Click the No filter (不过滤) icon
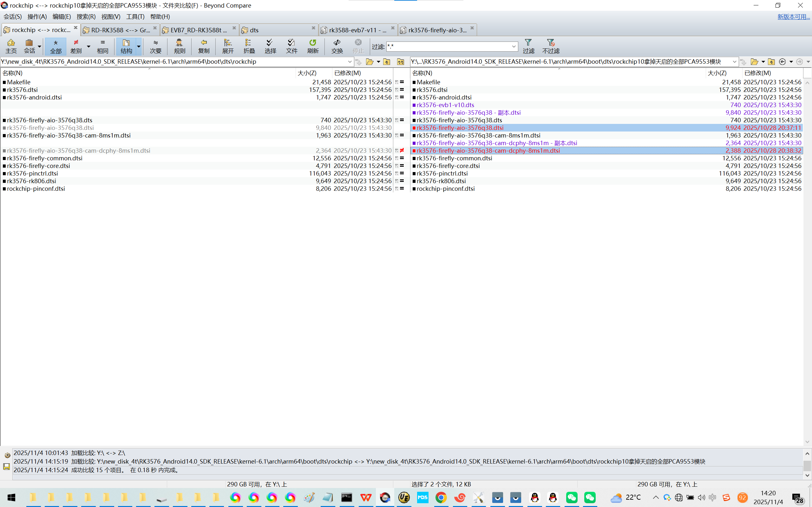The width and height of the screenshot is (812, 507). pos(551,46)
